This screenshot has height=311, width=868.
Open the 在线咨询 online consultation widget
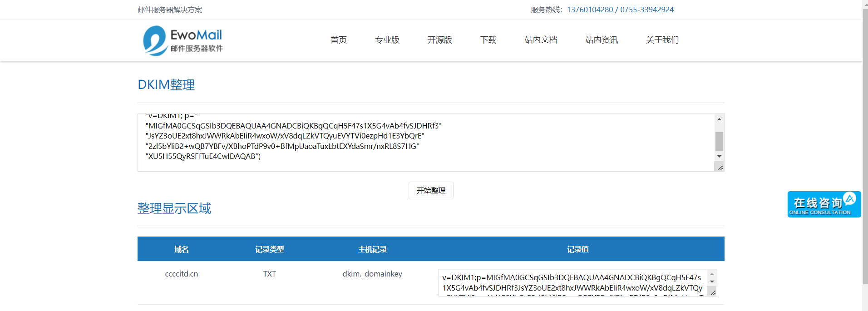tap(824, 204)
